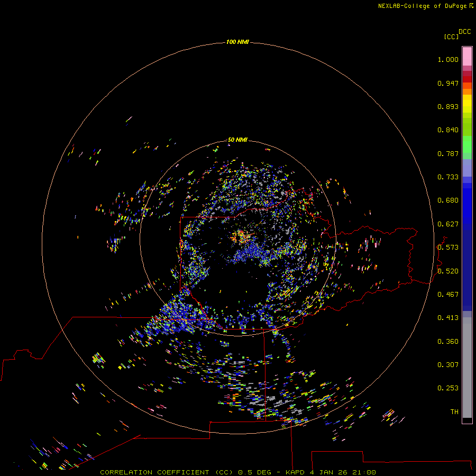Click the 50 NMI range ring label
The image size is (476, 476).
point(237,140)
